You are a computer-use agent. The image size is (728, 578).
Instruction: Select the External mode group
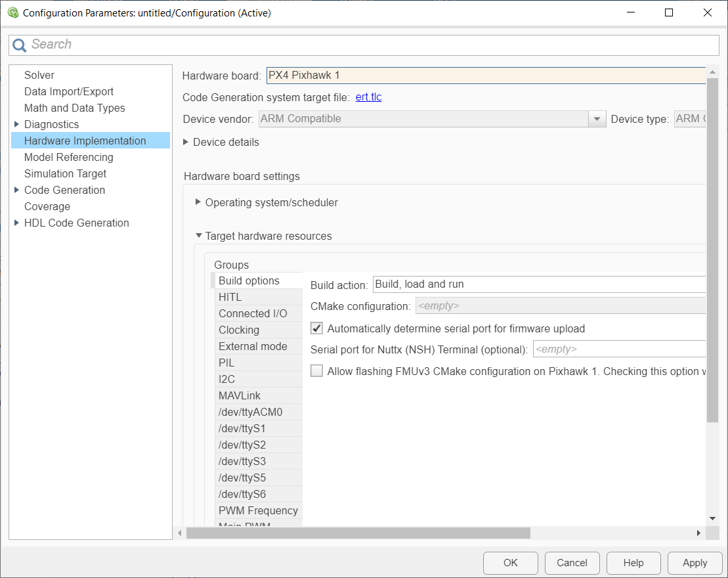(x=259, y=346)
